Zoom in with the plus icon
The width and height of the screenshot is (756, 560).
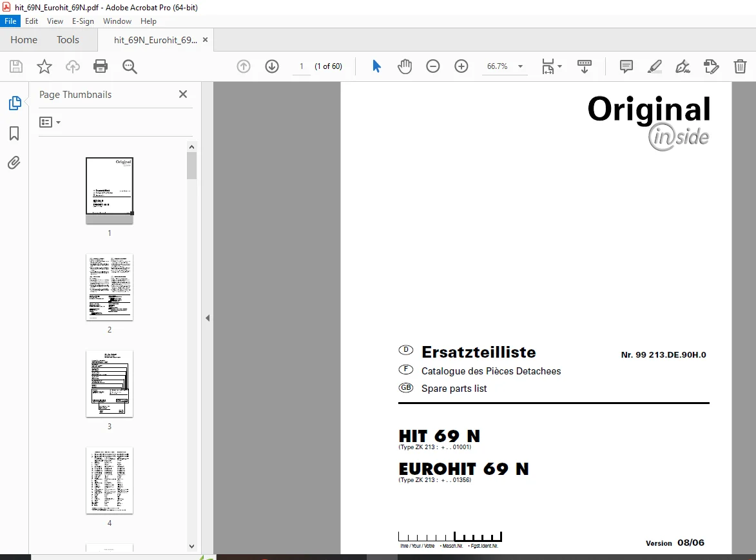coord(461,66)
